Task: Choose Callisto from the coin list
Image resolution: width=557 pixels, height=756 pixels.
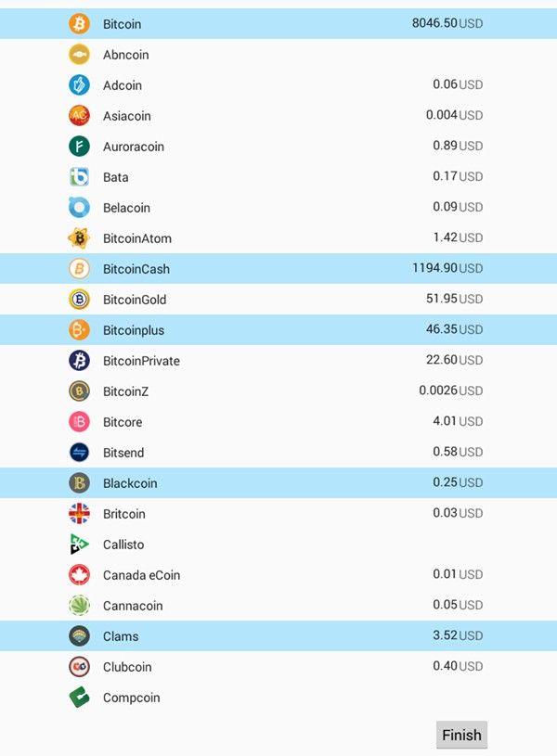Action: (x=123, y=545)
